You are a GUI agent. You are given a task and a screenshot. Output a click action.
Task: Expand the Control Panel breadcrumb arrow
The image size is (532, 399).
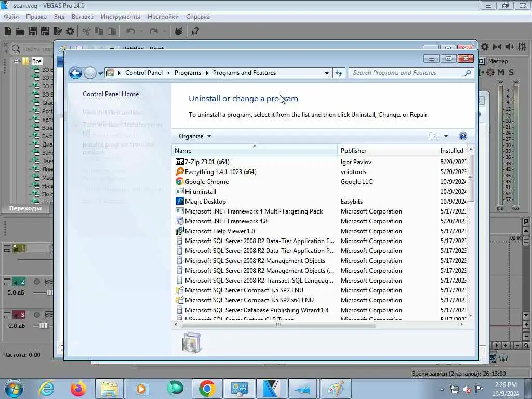(x=169, y=73)
